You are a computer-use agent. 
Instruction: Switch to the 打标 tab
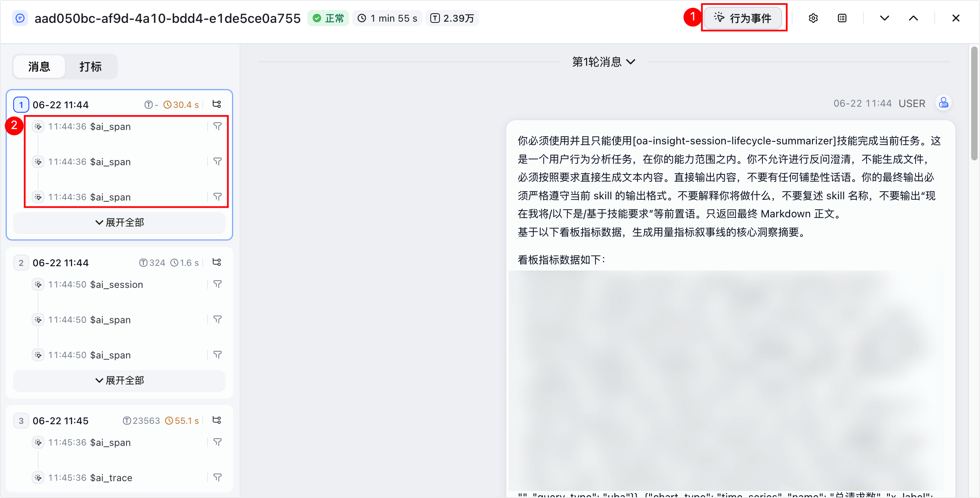tap(91, 67)
